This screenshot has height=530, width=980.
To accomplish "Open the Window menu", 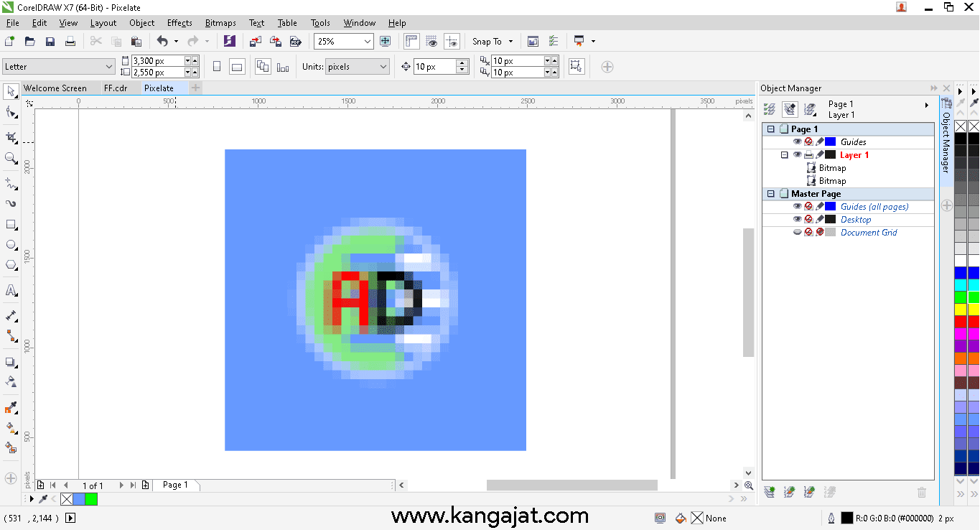I will (x=359, y=23).
